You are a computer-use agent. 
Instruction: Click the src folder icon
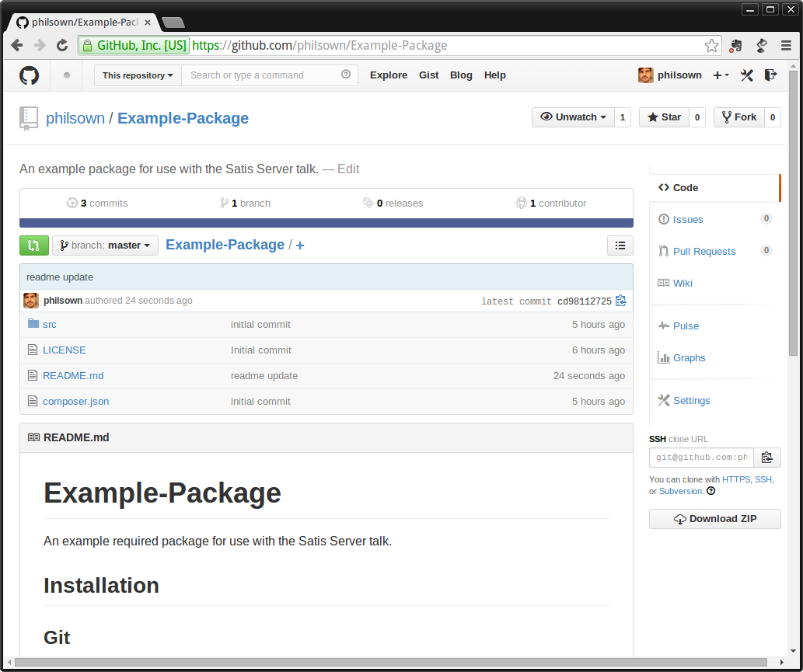[33, 323]
